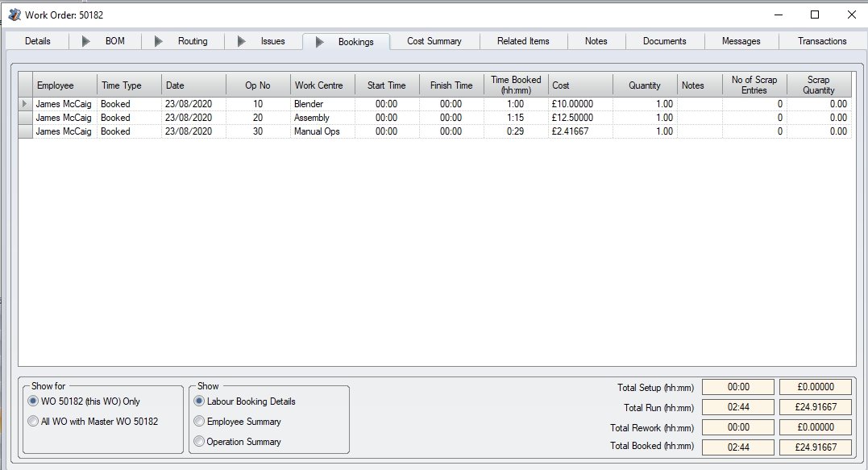Choose Employee Summary view
The image size is (868, 470).
(199, 422)
